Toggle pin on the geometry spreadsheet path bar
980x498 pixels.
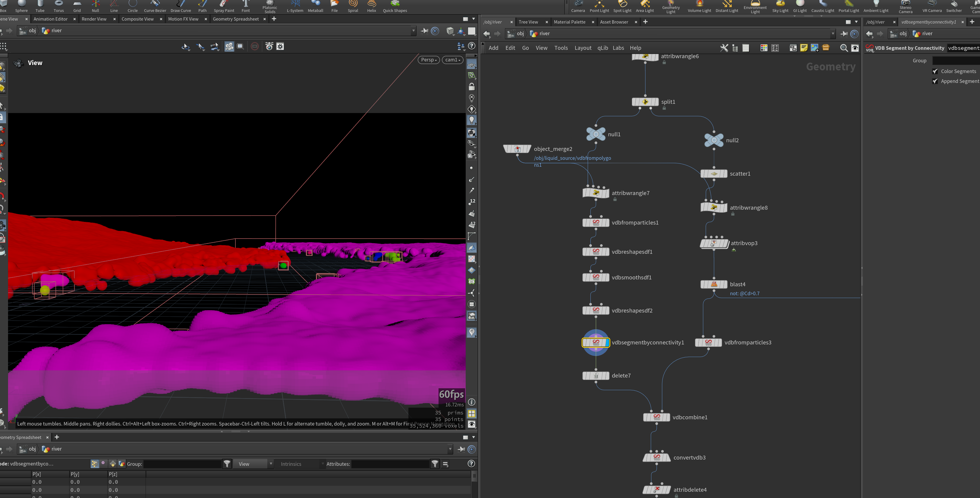pyautogui.click(x=461, y=449)
